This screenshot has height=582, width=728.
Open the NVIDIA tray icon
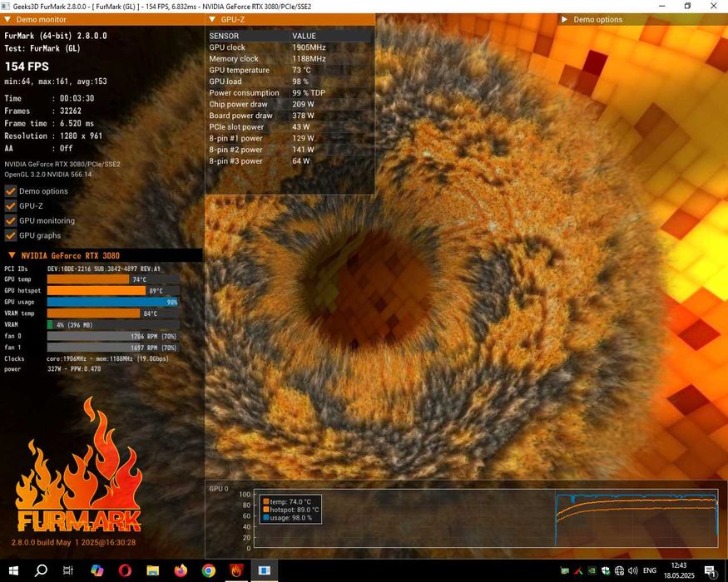(x=592, y=571)
